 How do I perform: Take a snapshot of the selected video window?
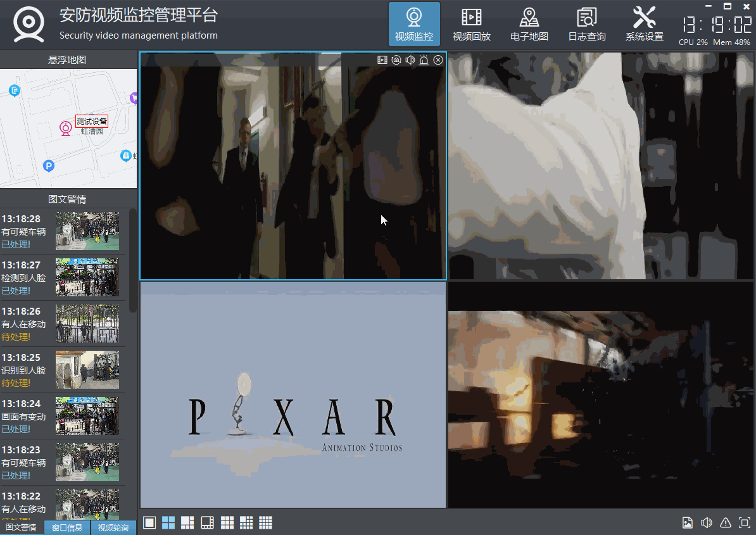point(396,60)
